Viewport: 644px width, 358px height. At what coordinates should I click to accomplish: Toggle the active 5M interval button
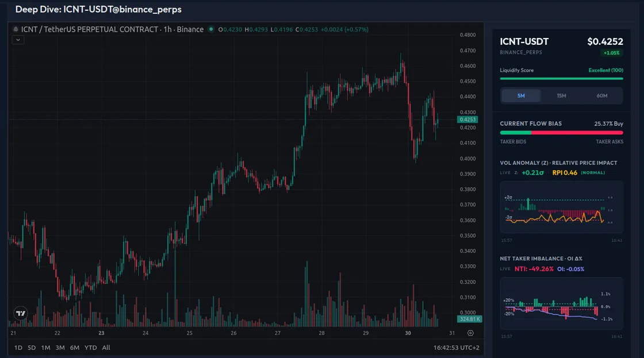(520, 96)
